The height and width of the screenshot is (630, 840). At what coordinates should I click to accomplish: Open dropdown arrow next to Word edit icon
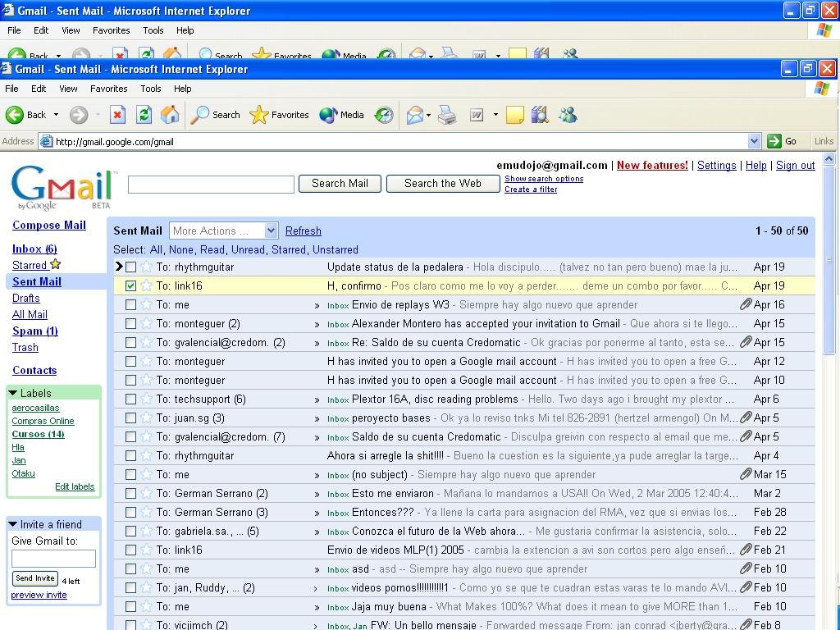(495, 115)
